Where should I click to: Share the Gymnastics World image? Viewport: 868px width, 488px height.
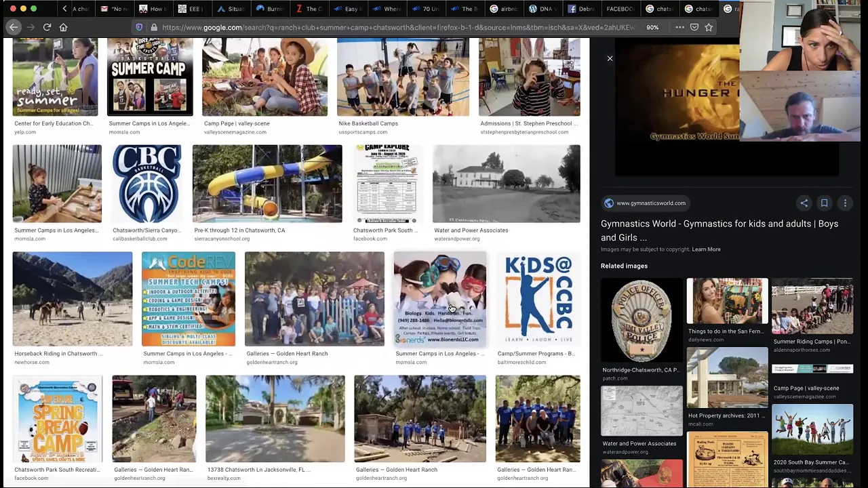804,203
